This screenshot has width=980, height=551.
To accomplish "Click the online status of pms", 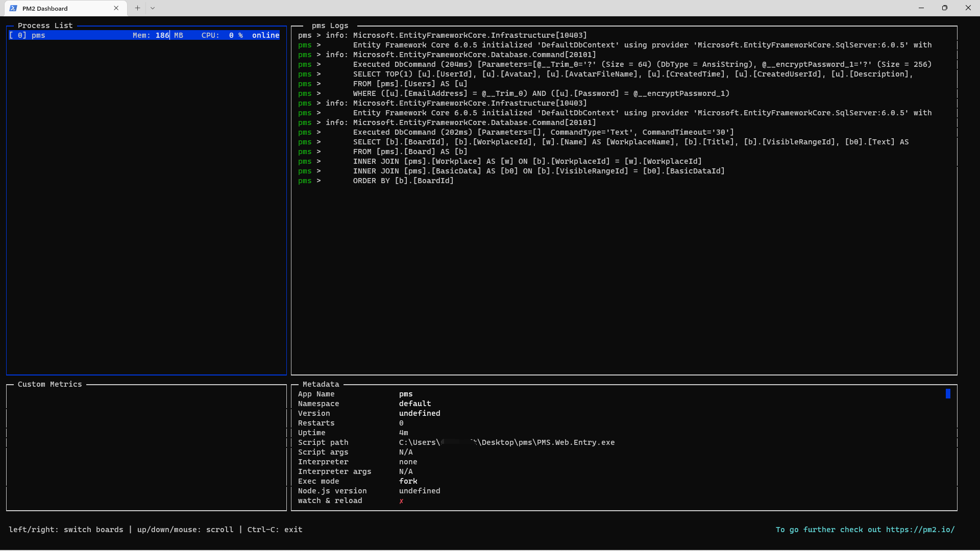I will 265,35.
